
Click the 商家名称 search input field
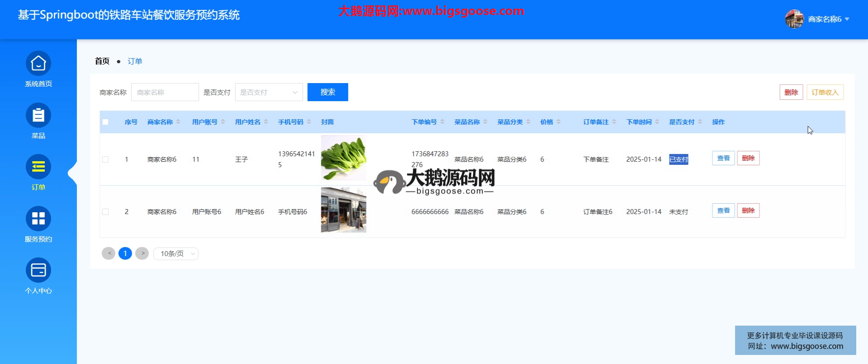click(165, 92)
